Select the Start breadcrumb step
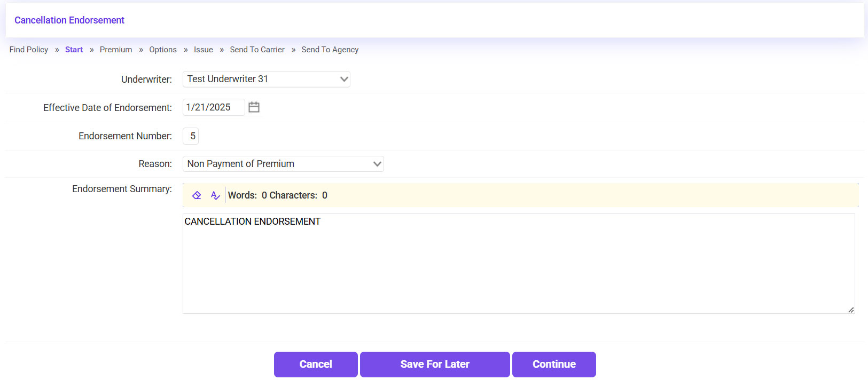 (74, 50)
